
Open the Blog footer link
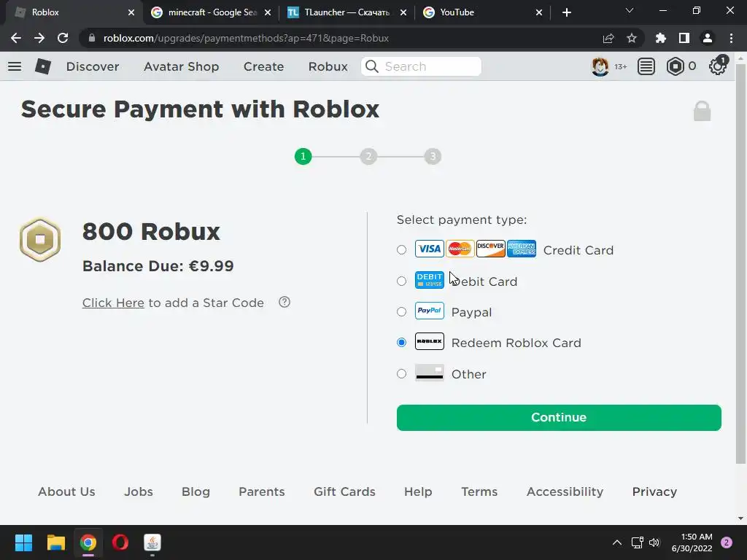coord(196,491)
